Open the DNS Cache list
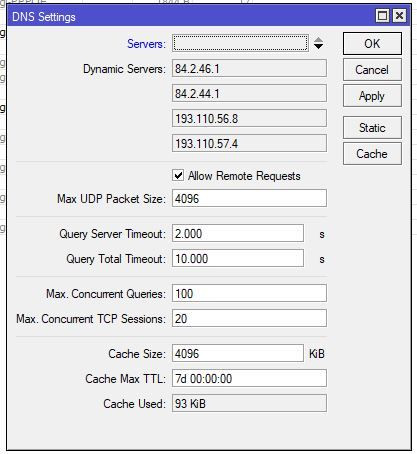The image size is (417, 454). point(372,154)
